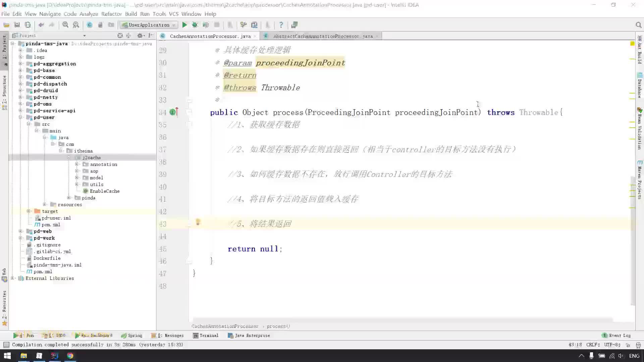Expand the annotation package
Screen dimensions: 644x362
point(76,164)
